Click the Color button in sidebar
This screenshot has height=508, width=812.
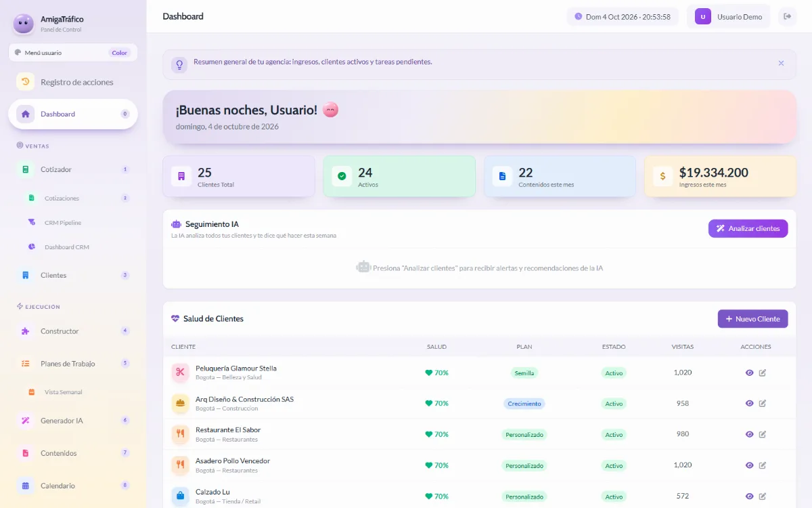(119, 53)
